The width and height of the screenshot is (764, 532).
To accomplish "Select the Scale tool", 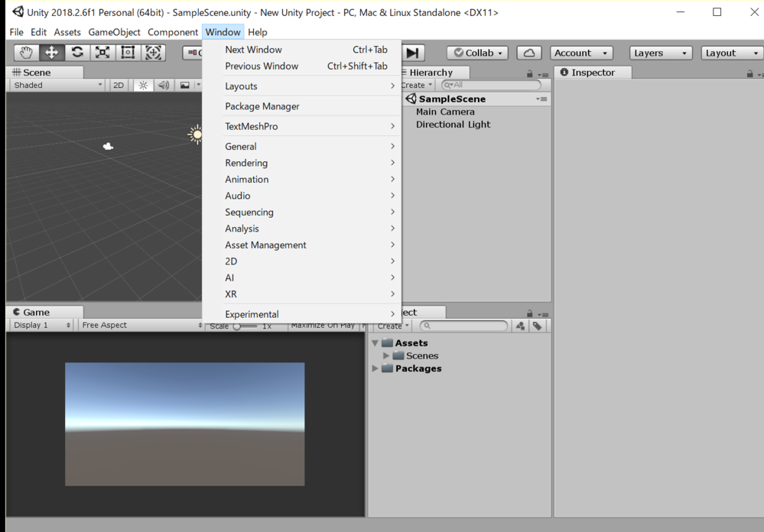I will tap(102, 52).
